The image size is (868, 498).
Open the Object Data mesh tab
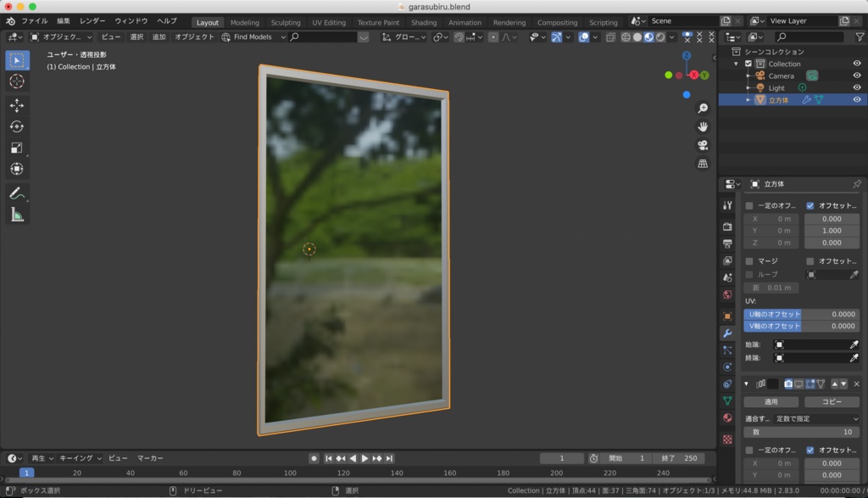click(x=727, y=400)
